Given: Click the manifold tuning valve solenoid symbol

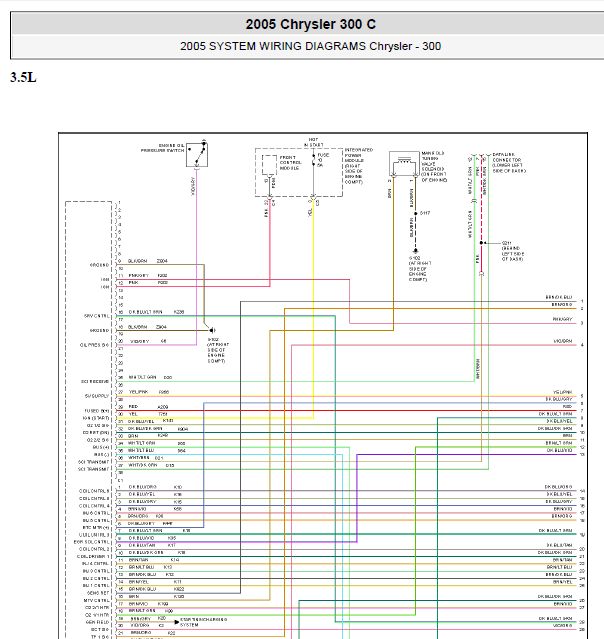Looking at the screenshot, I should (404, 164).
